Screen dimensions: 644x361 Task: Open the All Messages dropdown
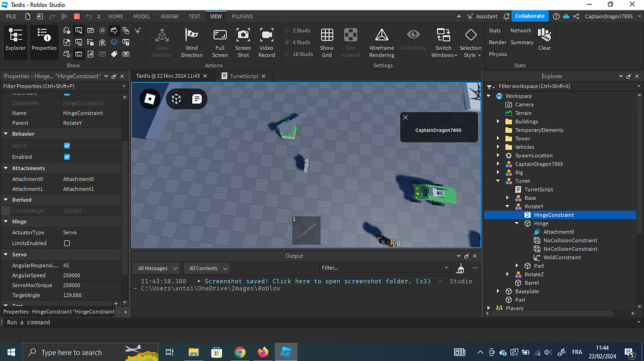(x=156, y=268)
